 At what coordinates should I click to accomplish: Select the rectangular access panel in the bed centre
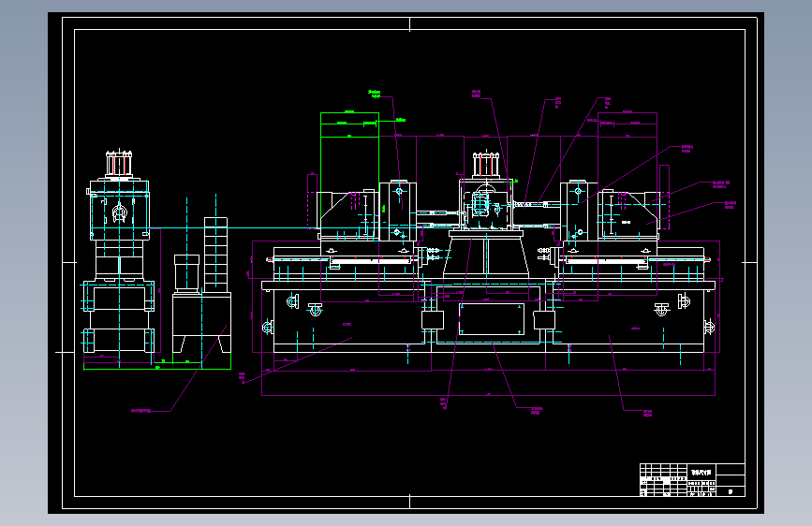coord(492,319)
